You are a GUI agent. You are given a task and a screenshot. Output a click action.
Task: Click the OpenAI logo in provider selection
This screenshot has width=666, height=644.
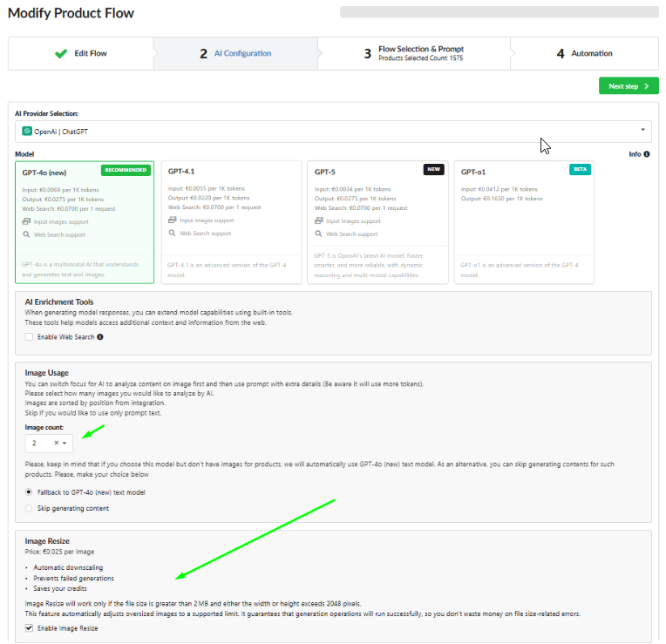click(27, 132)
